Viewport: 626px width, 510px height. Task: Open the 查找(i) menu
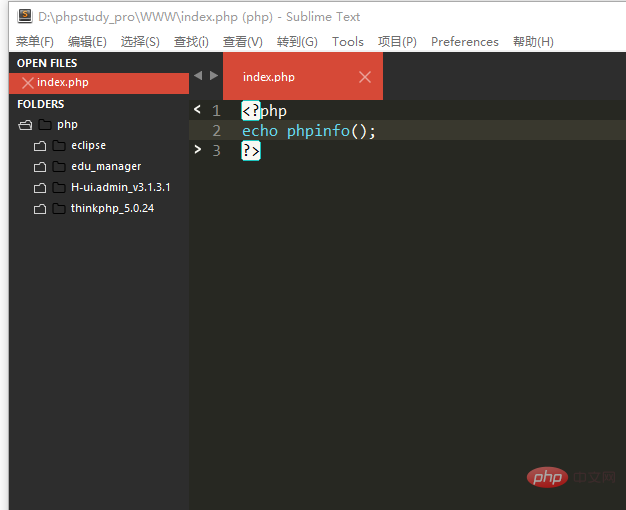coord(191,42)
